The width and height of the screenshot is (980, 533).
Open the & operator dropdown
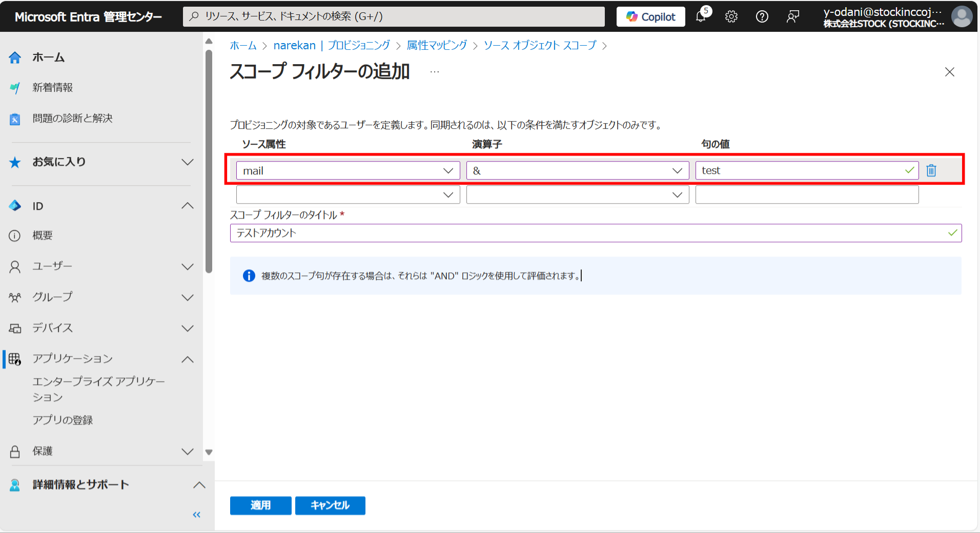pos(578,170)
